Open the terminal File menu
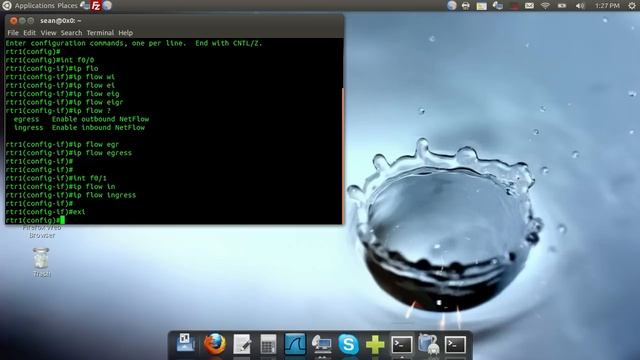640x360 pixels. [13, 33]
